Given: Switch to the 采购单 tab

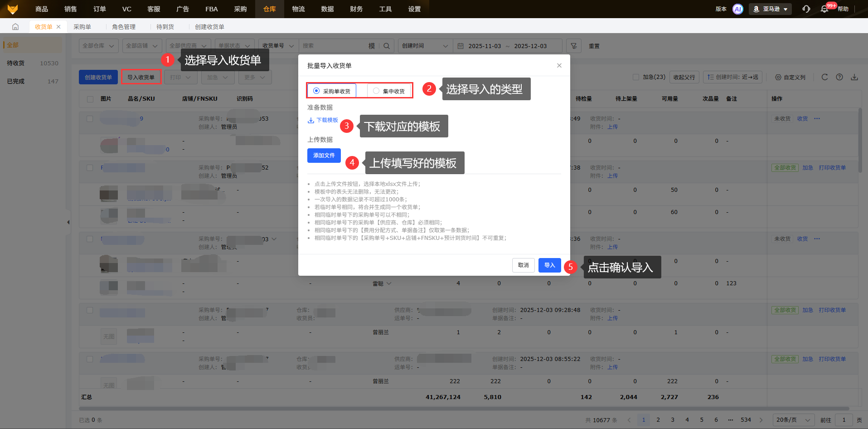Looking at the screenshot, I should [82, 27].
